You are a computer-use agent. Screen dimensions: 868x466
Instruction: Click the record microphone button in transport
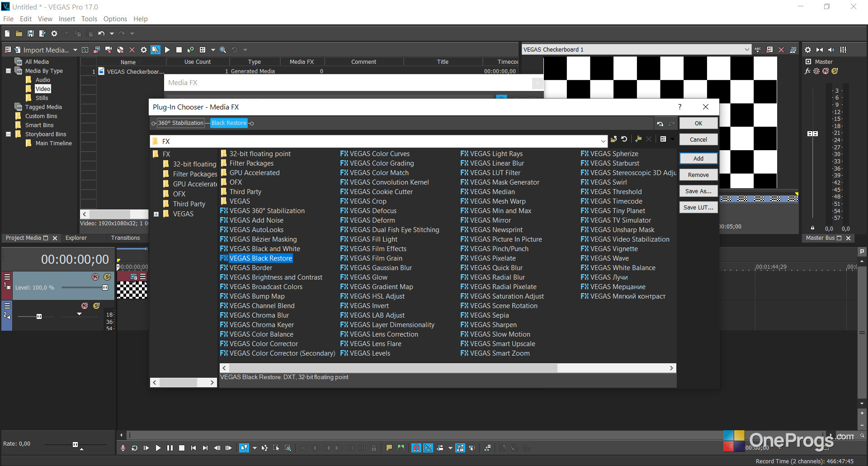[123, 448]
